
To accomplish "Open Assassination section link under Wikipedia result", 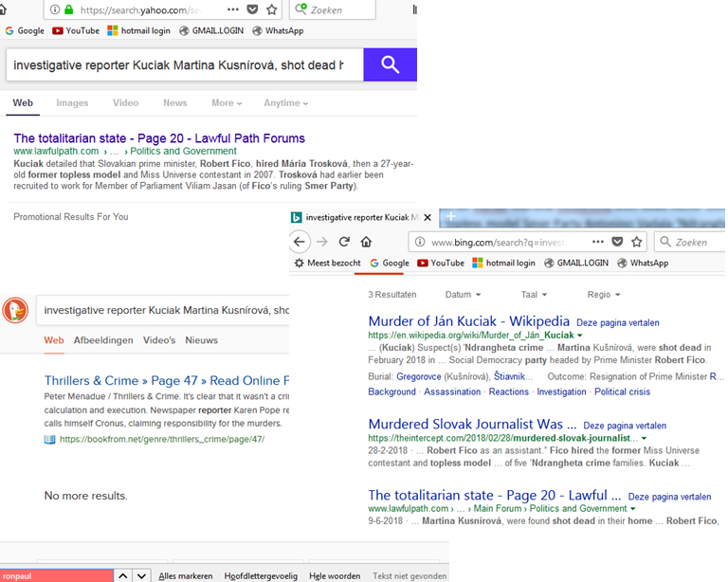I will (x=452, y=391).
